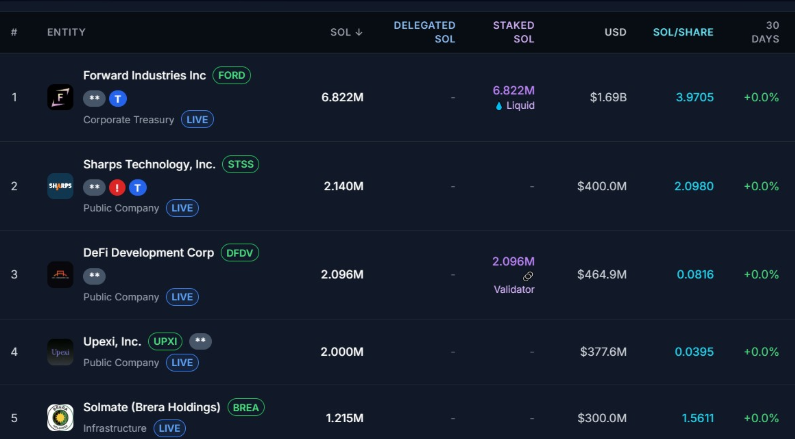Open the STSS ticker badge
This screenshot has height=439, width=795.
tap(241, 164)
